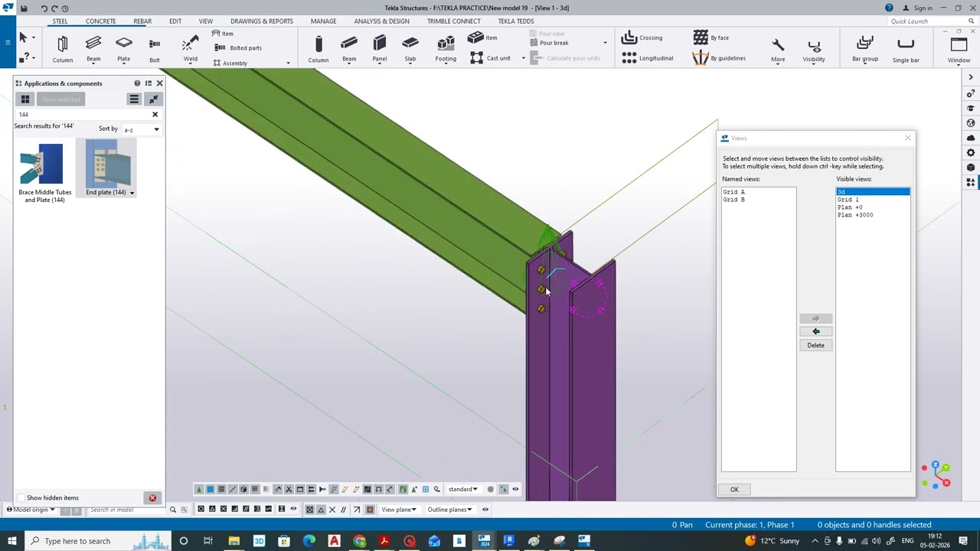This screenshot has width=980, height=551.
Task: Create a concrete Column
Action: (x=318, y=49)
